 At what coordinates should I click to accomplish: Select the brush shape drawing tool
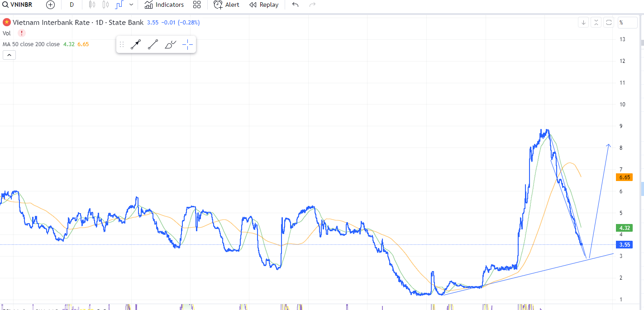[x=170, y=44]
